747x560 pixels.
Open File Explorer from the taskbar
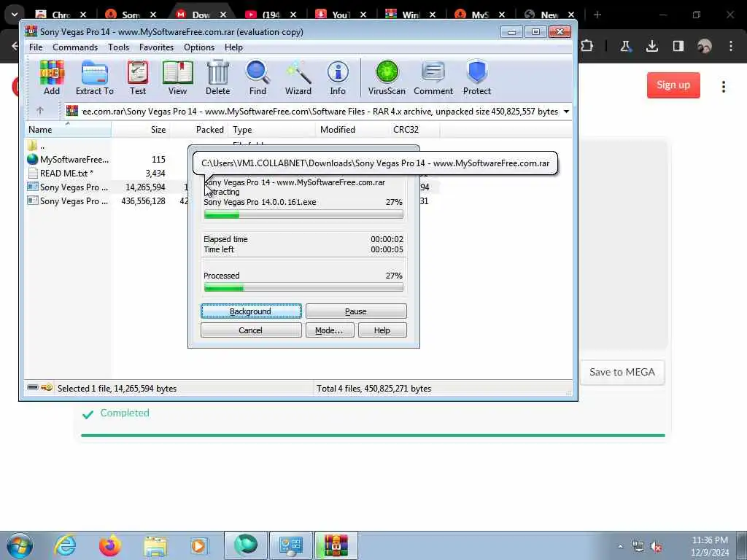pos(155,545)
